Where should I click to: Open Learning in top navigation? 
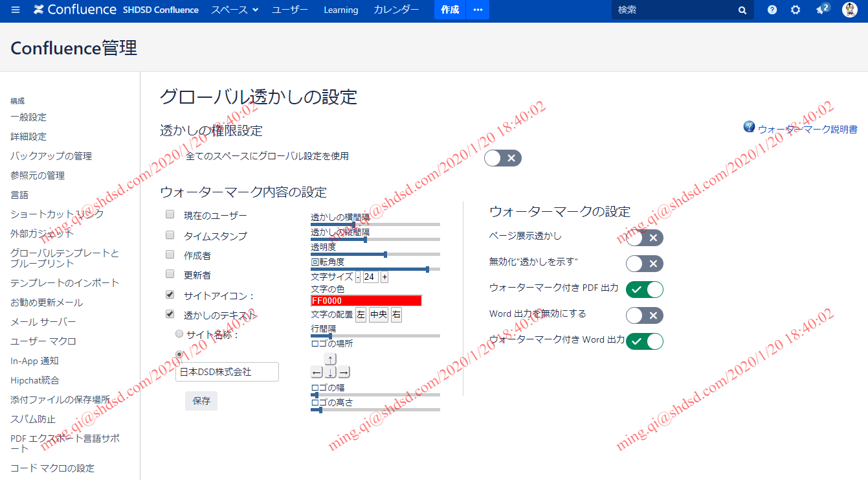[341, 10]
